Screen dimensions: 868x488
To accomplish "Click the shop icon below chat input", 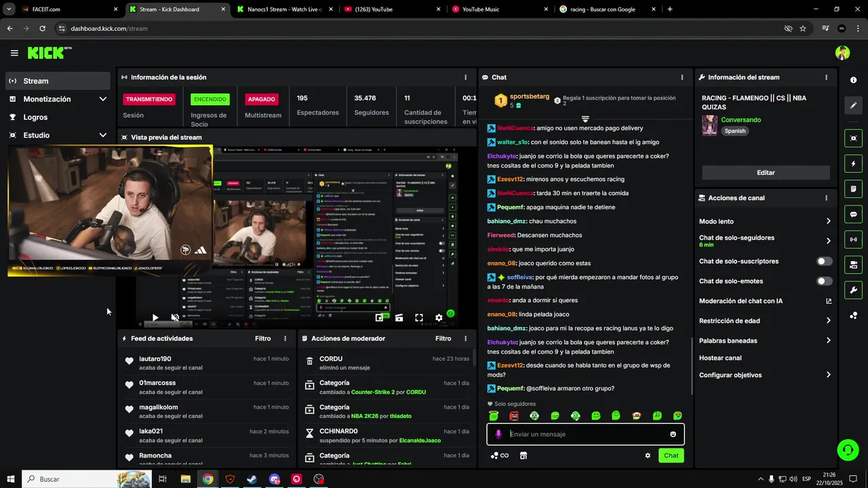I will [524, 455].
